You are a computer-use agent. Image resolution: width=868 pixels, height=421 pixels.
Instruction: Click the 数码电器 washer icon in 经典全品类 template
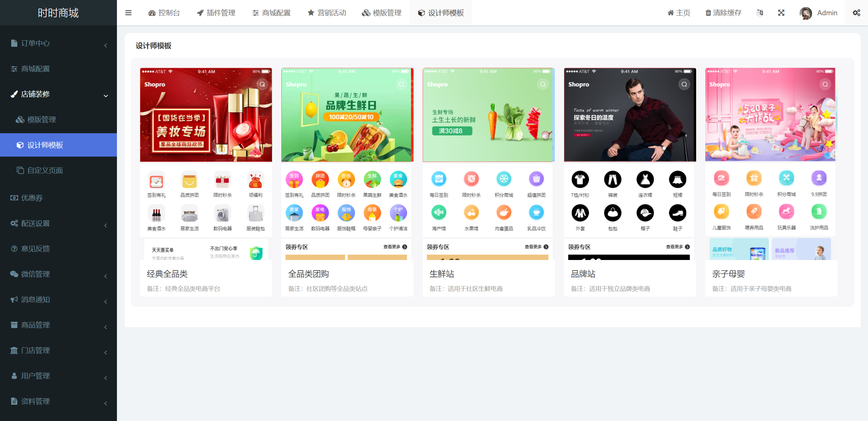coord(222,214)
